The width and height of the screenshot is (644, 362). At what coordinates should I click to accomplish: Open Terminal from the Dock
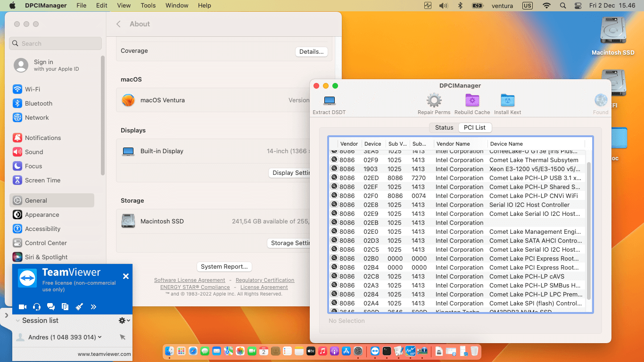point(387,351)
